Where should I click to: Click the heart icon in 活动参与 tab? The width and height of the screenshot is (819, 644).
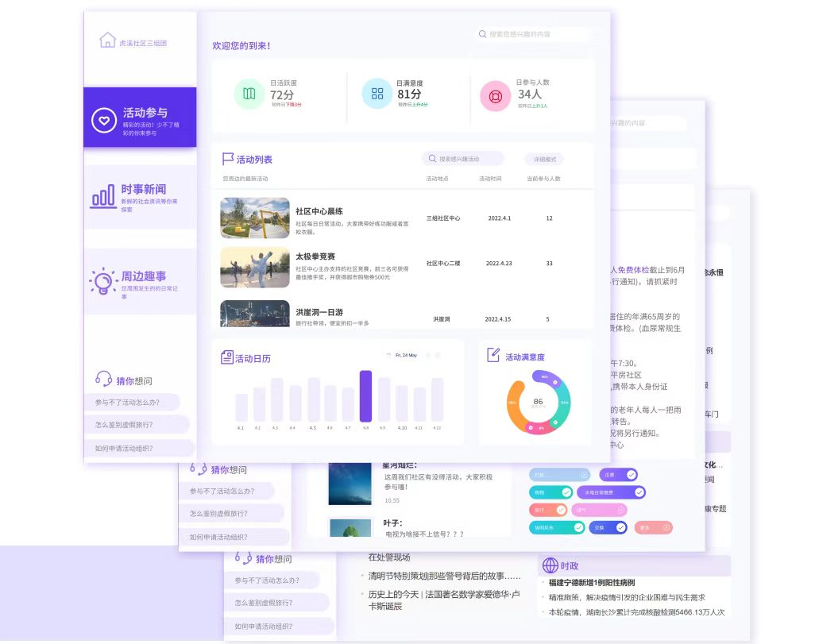(x=104, y=120)
